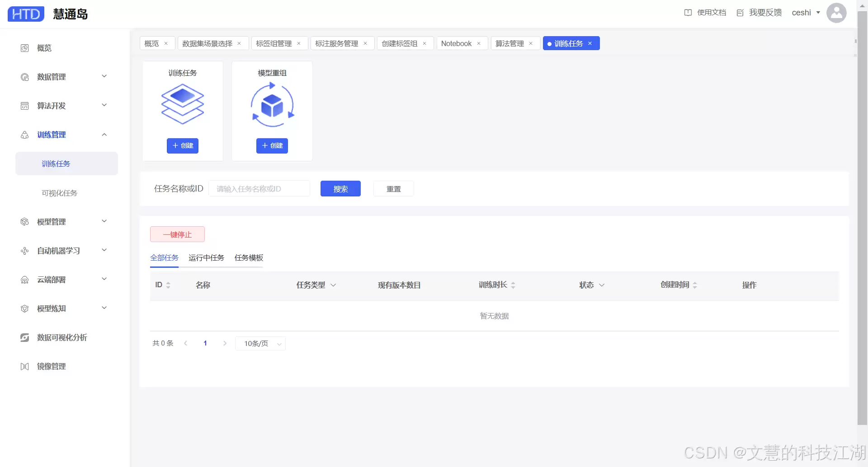Open the 10条/页 page size dropdown
Screen dimensions: 868x467
pos(260,344)
